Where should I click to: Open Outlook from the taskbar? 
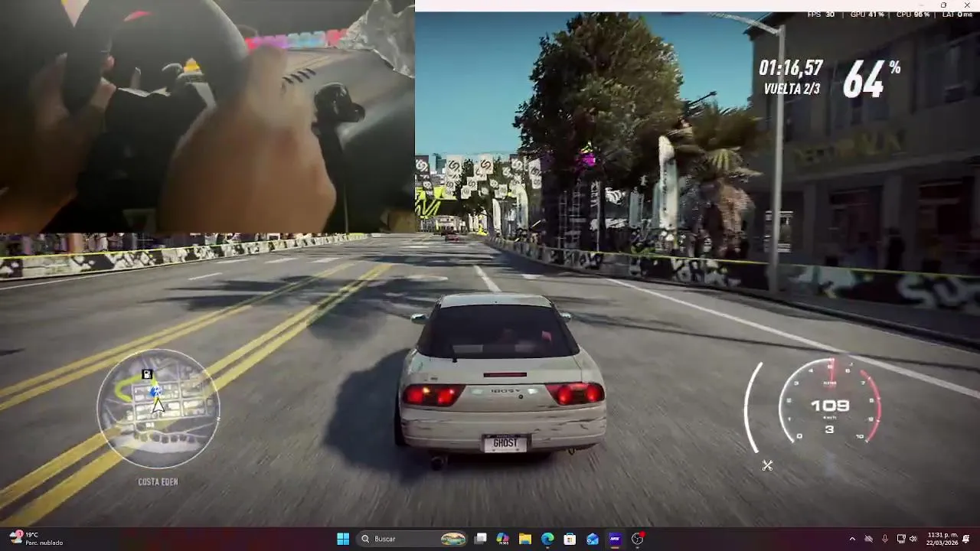pos(593,539)
